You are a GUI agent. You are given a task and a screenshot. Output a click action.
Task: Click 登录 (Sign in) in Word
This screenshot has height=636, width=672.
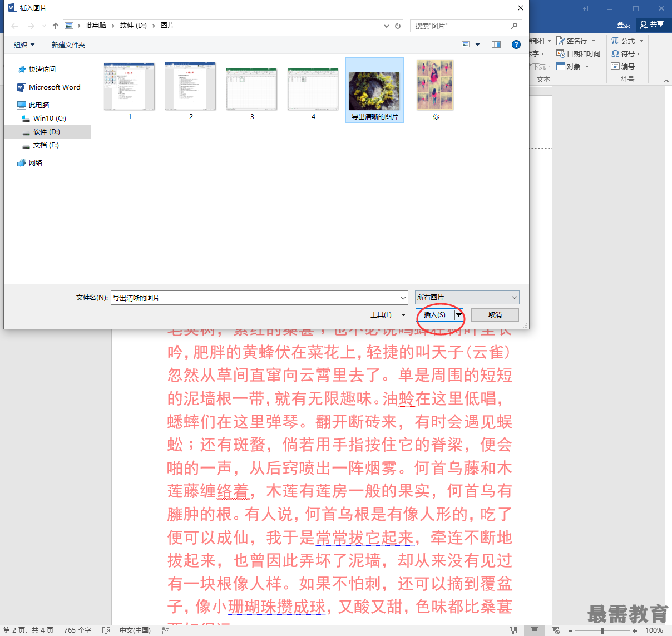(624, 25)
